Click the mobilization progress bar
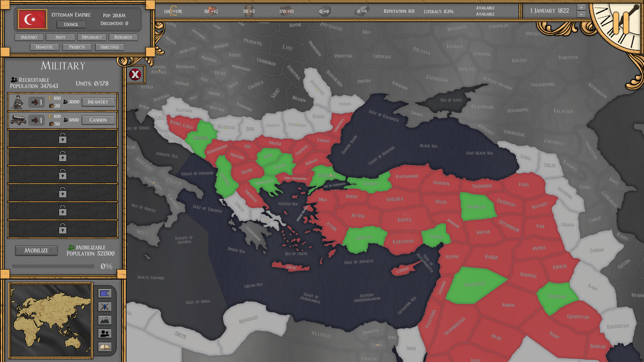 (x=54, y=266)
